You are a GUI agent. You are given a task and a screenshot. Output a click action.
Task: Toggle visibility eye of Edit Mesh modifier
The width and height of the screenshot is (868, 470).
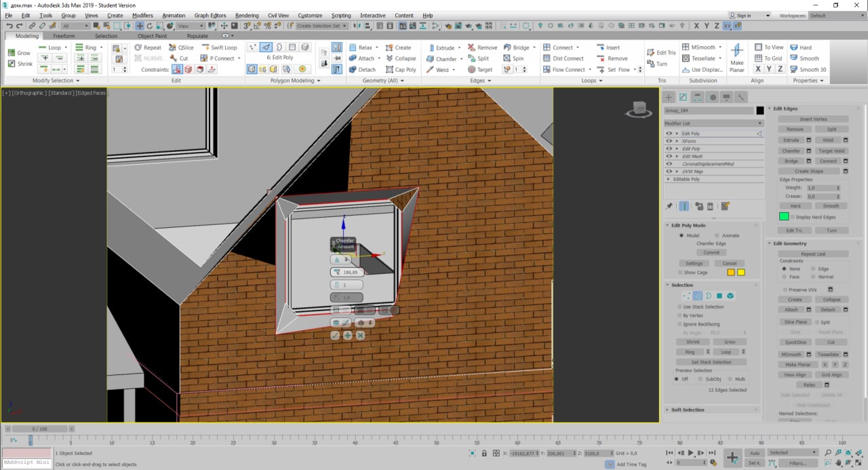(x=669, y=156)
